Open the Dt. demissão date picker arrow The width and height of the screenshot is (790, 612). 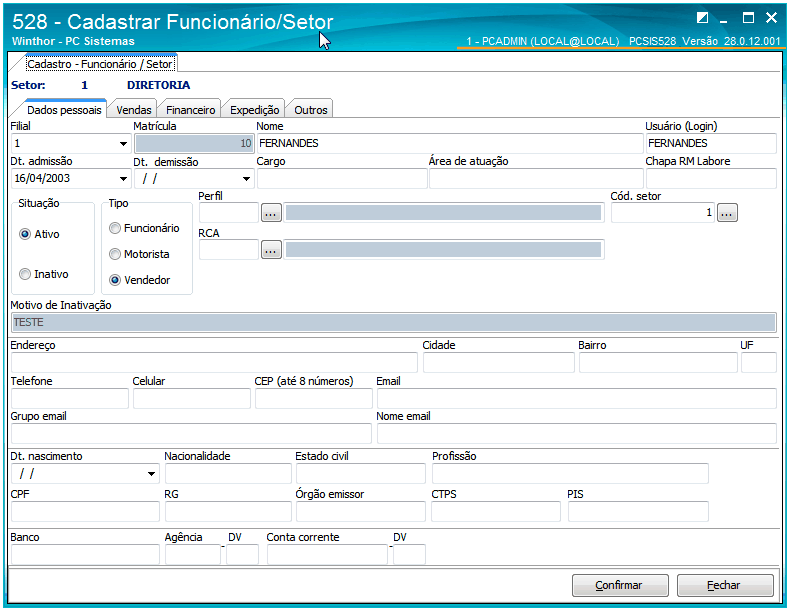tap(246, 179)
